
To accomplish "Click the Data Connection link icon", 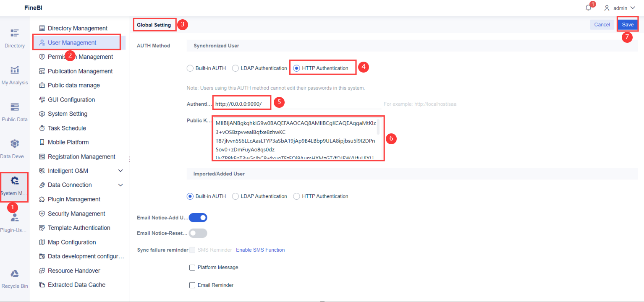I will [42, 185].
